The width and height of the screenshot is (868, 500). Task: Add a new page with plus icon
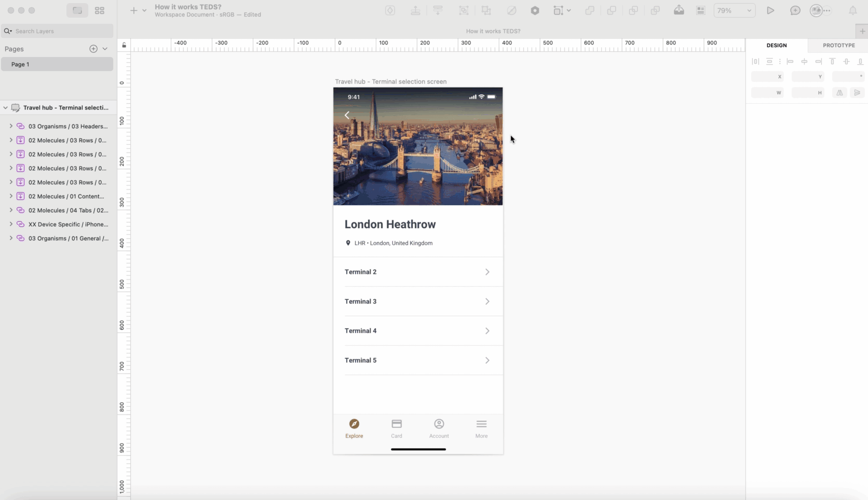pos(93,49)
